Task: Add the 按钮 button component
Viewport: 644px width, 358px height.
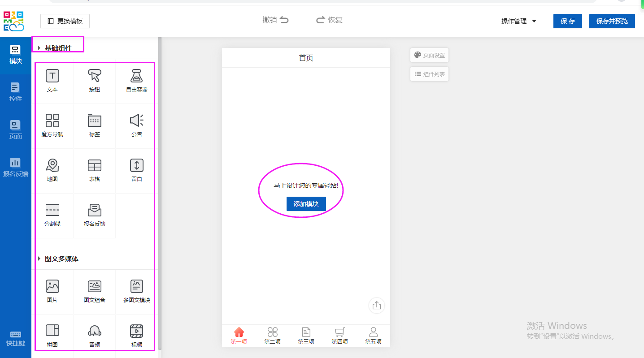Action: pyautogui.click(x=94, y=76)
